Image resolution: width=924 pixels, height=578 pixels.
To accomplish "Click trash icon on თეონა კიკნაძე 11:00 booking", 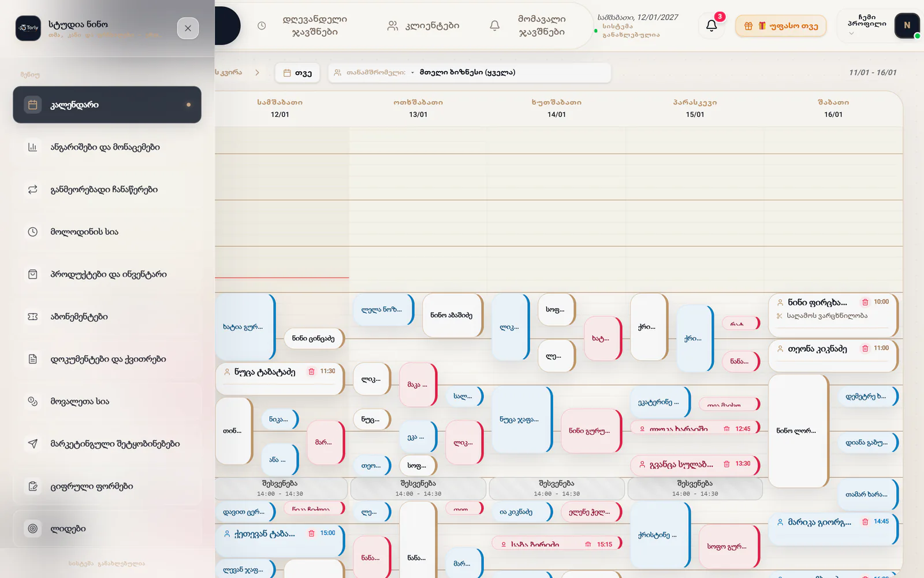I will pyautogui.click(x=865, y=349).
